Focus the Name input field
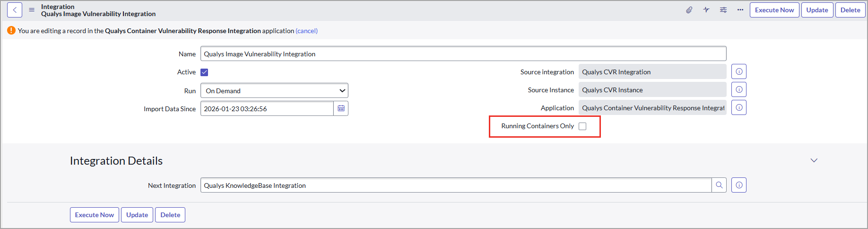The height and width of the screenshot is (229, 868). click(x=463, y=53)
